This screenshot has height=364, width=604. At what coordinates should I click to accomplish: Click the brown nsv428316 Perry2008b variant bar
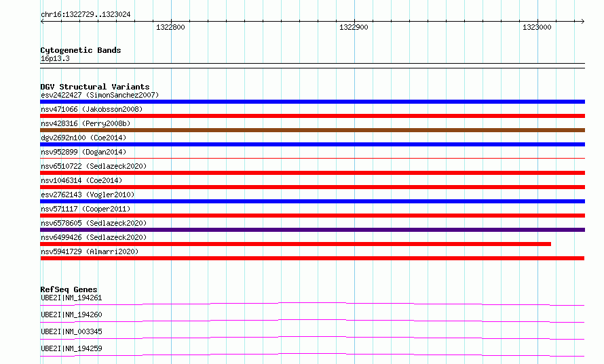coord(312,130)
